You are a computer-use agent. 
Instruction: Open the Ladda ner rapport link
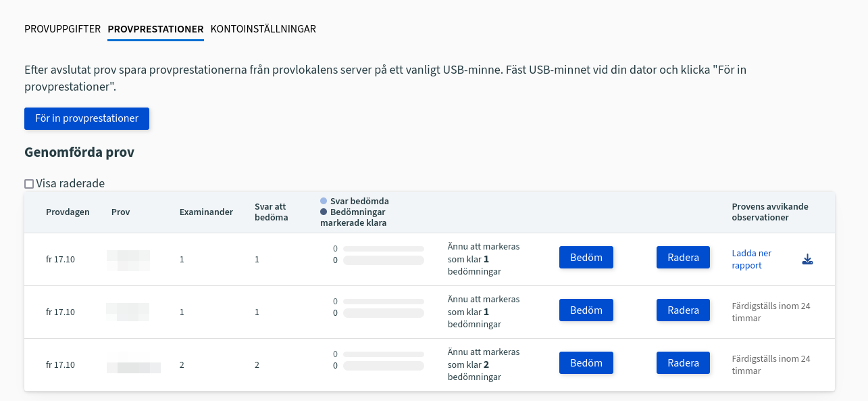751,260
